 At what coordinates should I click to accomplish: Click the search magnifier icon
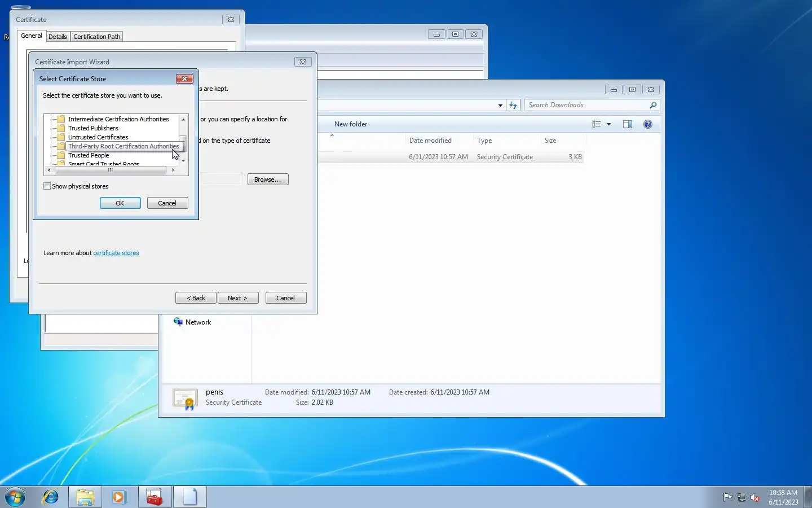click(x=653, y=105)
